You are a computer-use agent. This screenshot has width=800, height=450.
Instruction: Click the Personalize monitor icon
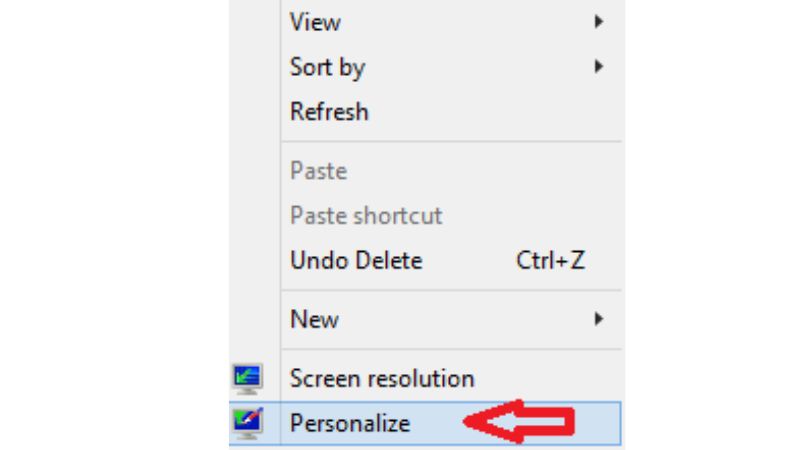point(248,423)
